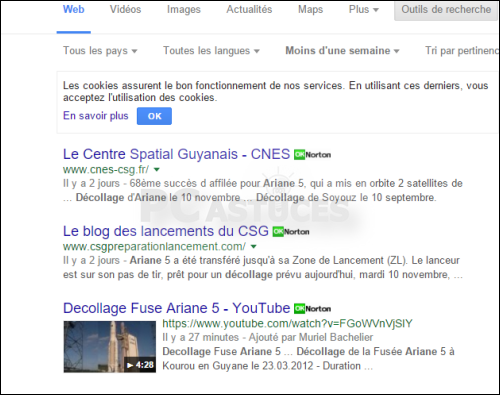Viewport: 500px width, 395px height.
Task: Click the Norton badge next to CSG blog
Action: click(x=291, y=232)
